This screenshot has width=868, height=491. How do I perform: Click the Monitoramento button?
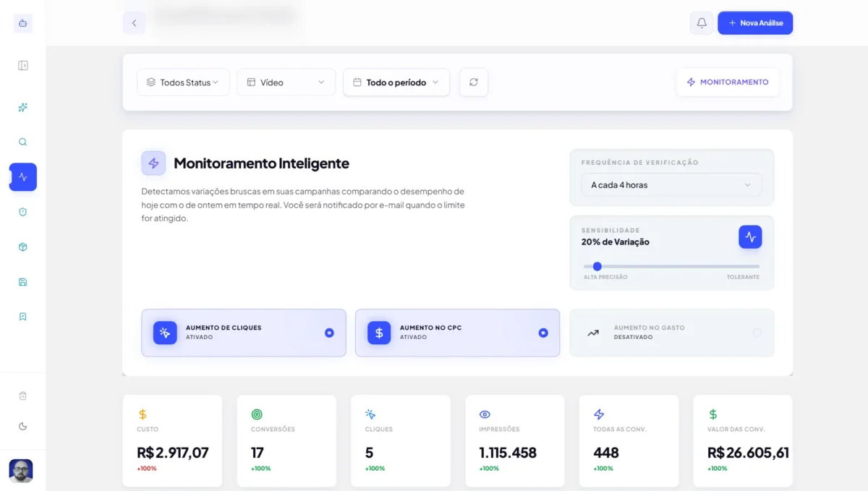(728, 82)
